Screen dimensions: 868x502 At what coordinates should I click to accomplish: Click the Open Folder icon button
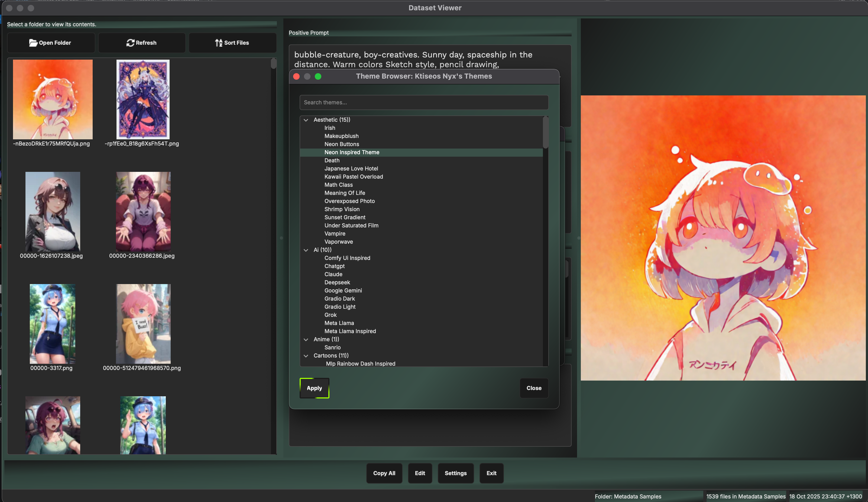pyautogui.click(x=33, y=43)
